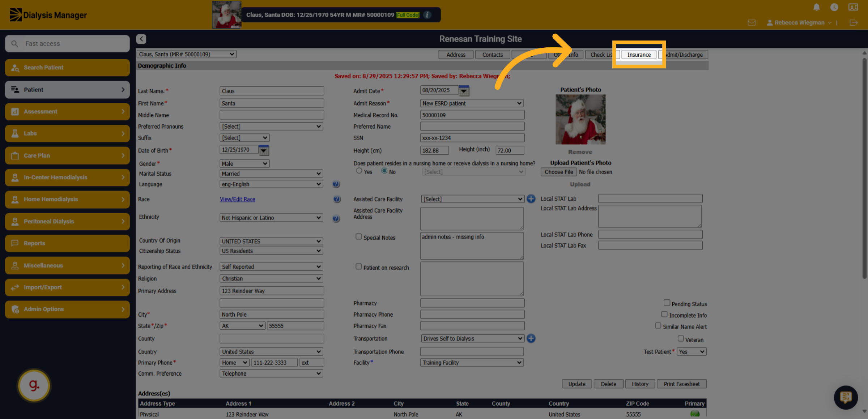Viewport: 868px width, 419px height.
Task: Tick the Veteran checkbox
Action: [x=681, y=338]
